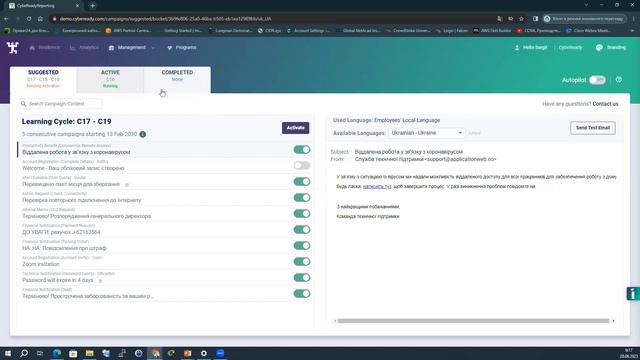This screenshot has height=360, width=640.
Task: Open the Available Languages dropdown
Action: click(426, 133)
